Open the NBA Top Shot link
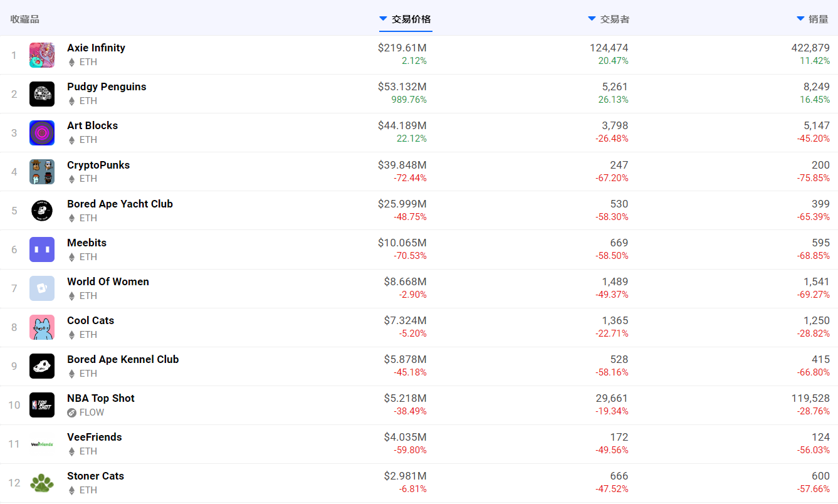This screenshot has height=504, width=838. (101, 398)
